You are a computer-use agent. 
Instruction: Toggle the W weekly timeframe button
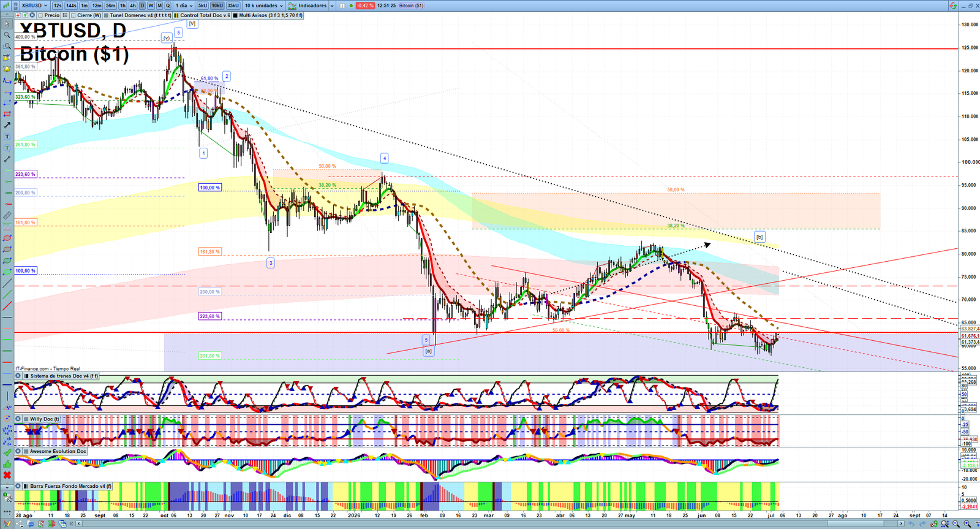tap(151, 6)
